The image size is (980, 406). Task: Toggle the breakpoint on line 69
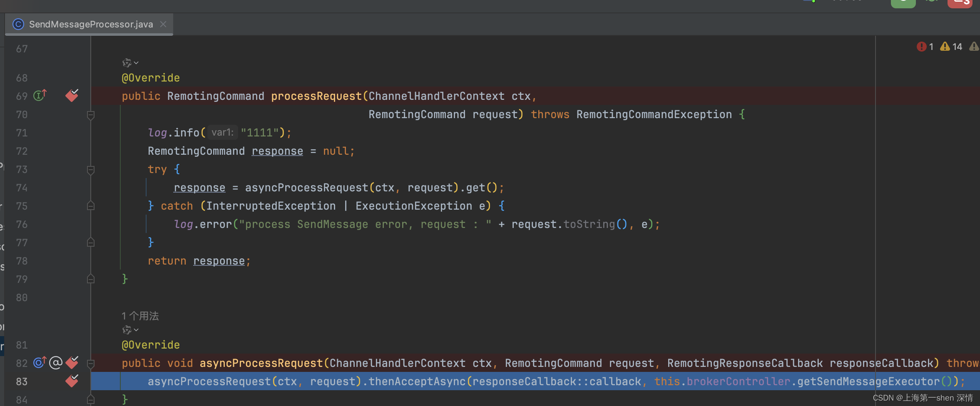[x=72, y=95]
